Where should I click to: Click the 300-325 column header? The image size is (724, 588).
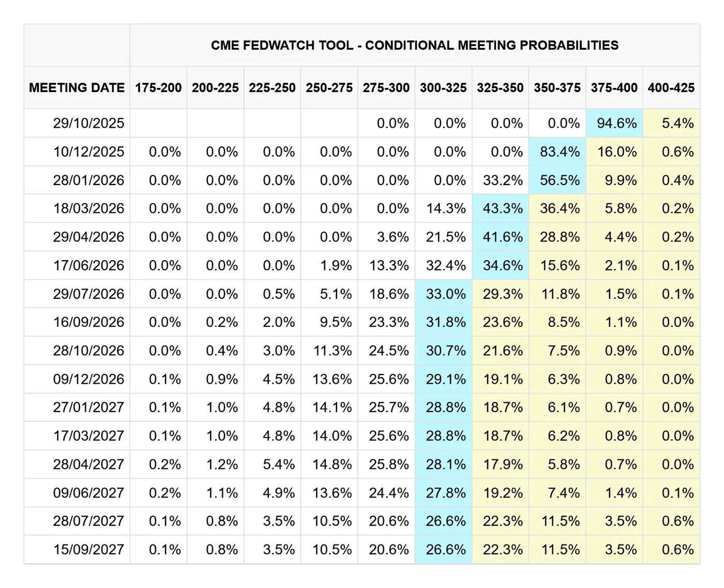443,88
